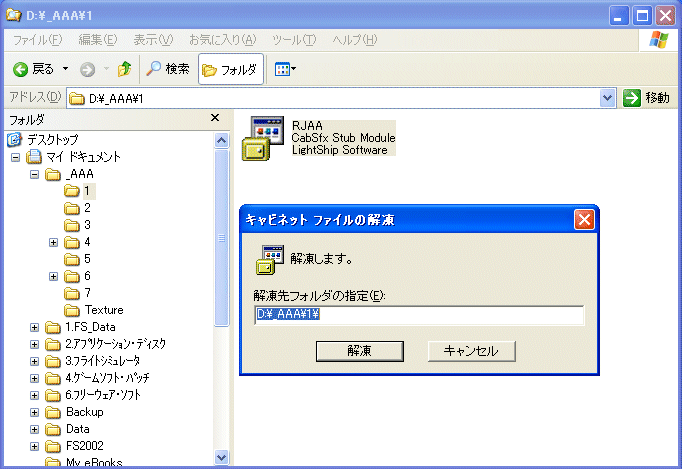Open the ファイル(F) menu
The image size is (682, 469).
pyautogui.click(x=38, y=40)
